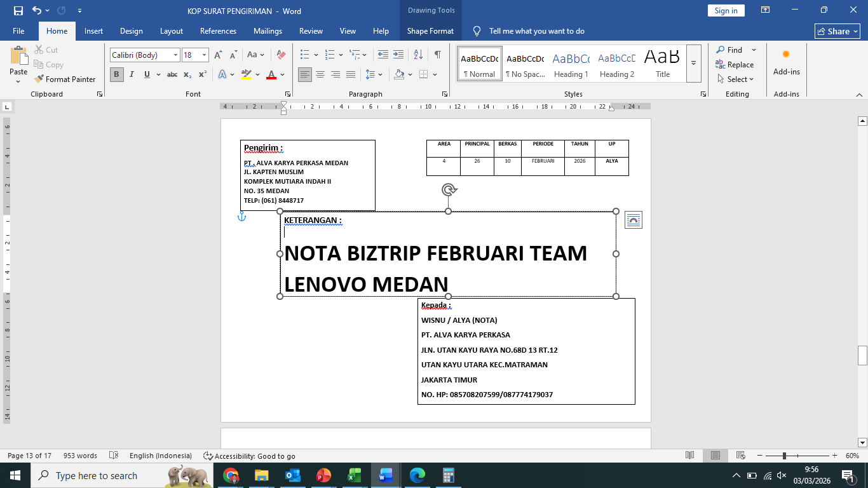Click the 953 words counter

[80, 456]
